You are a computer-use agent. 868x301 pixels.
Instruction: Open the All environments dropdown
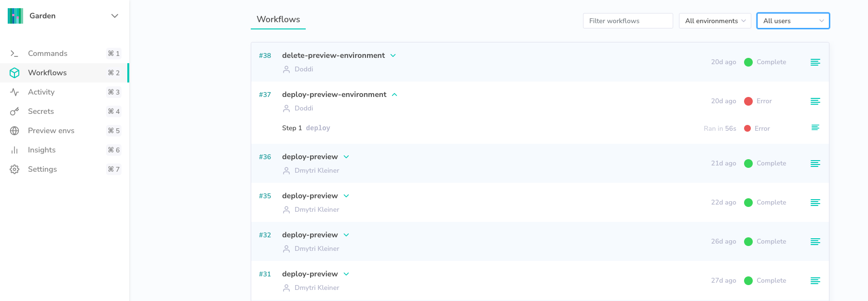point(715,21)
